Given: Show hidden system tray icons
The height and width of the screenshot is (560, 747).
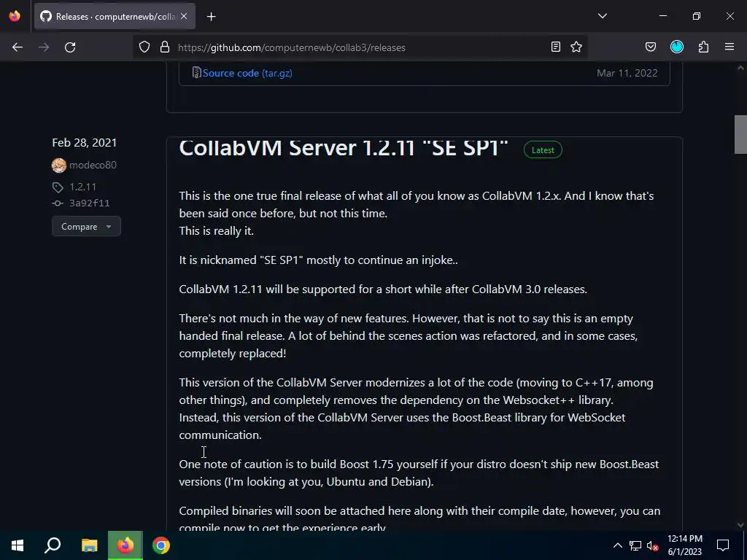Looking at the screenshot, I should [x=617, y=545].
